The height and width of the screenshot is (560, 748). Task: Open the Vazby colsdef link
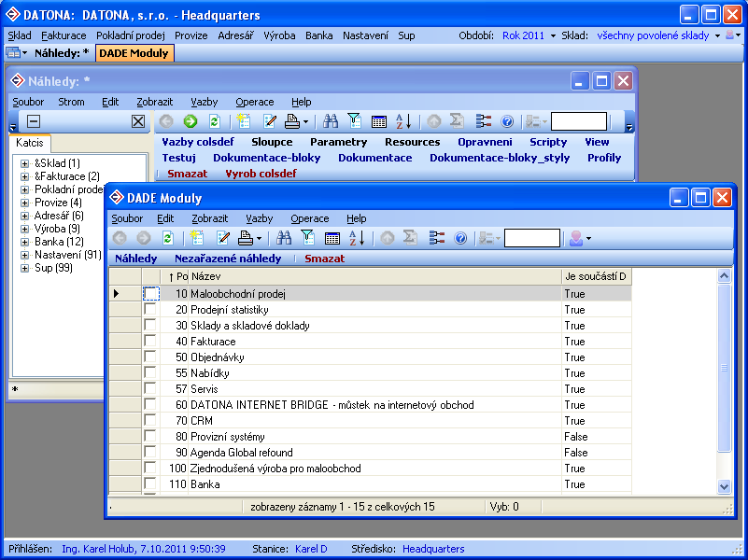(198, 142)
